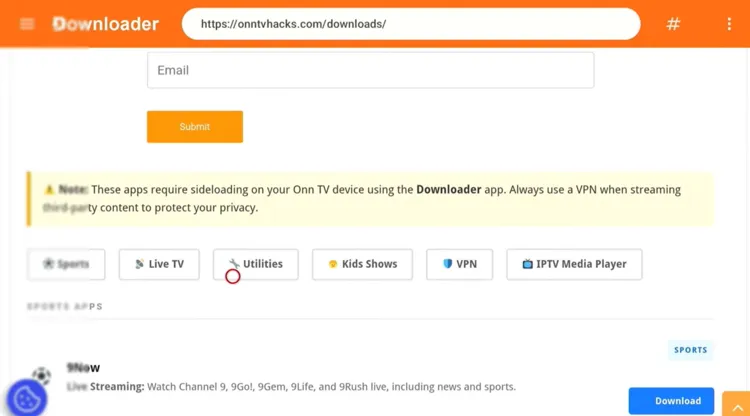This screenshot has height=416, width=750.
Task: Download the 9Now app
Action: tap(671, 401)
